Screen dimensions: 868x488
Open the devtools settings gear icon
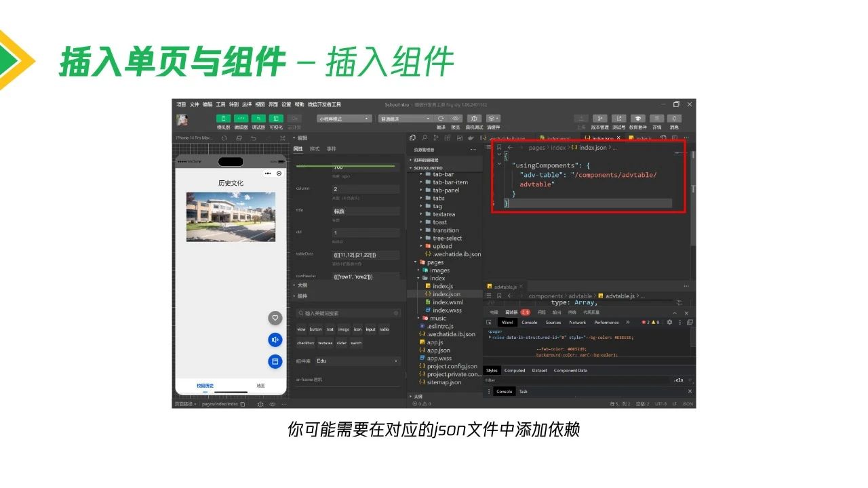click(669, 323)
